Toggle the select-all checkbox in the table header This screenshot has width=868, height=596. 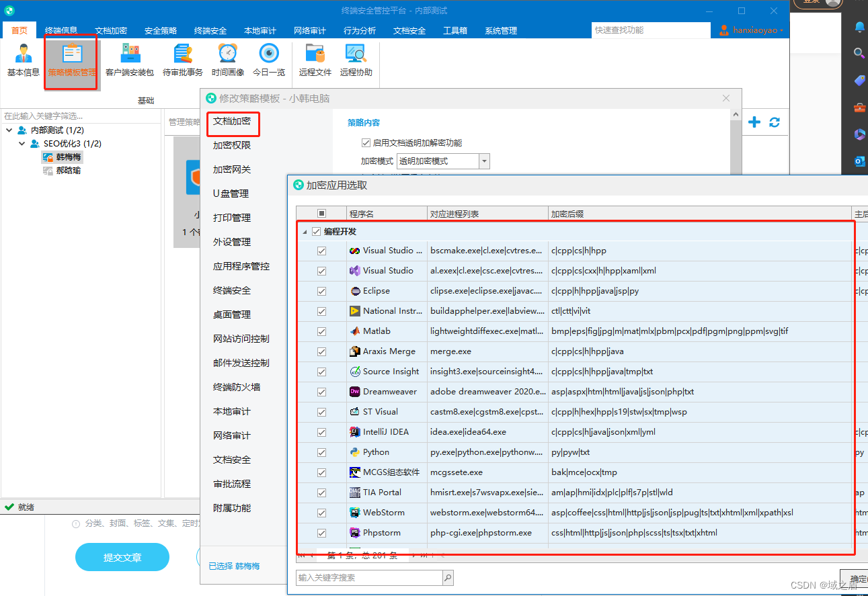[x=321, y=214]
